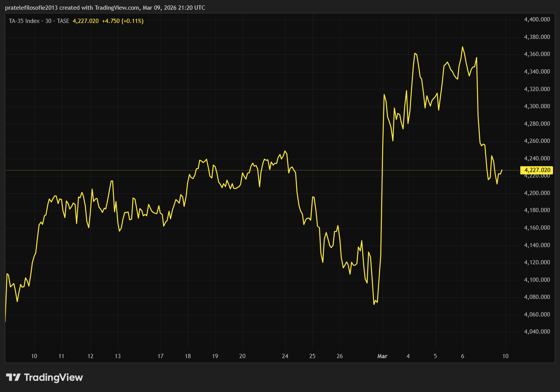Click the TASE exchange label
Screen dimensions: 560x392
tap(63, 21)
